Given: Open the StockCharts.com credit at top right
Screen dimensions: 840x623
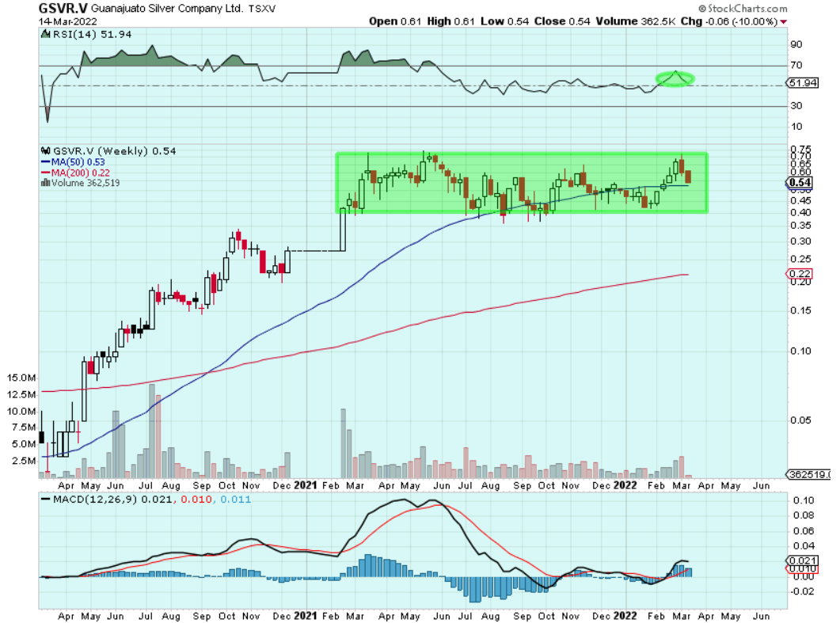Looking at the screenshot, I should click(x=743, y=8).
